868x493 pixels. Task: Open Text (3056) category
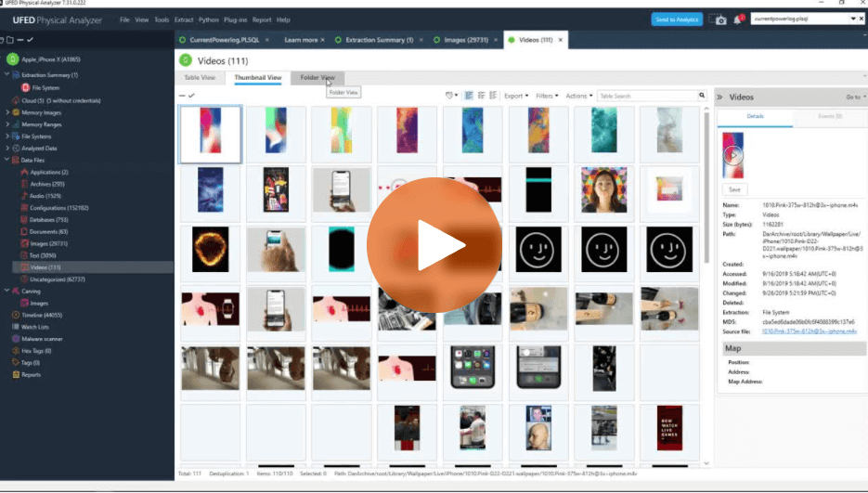[38, 255]
